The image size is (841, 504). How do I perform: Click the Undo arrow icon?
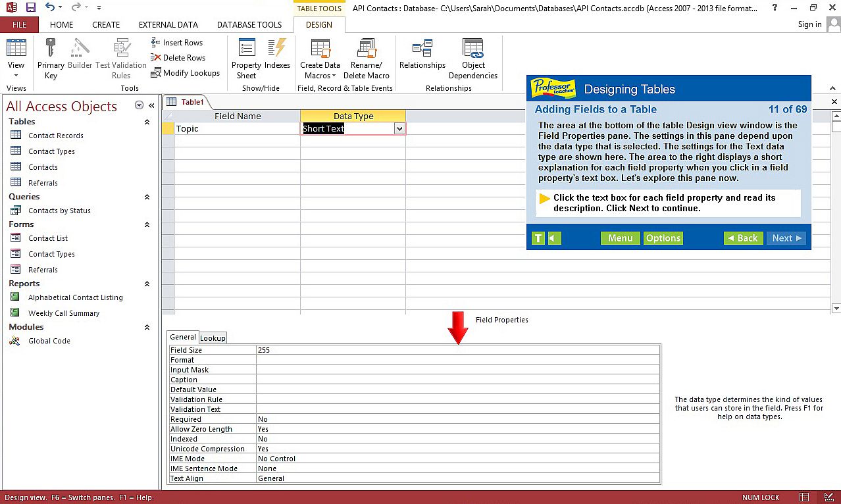pos(50,7)
